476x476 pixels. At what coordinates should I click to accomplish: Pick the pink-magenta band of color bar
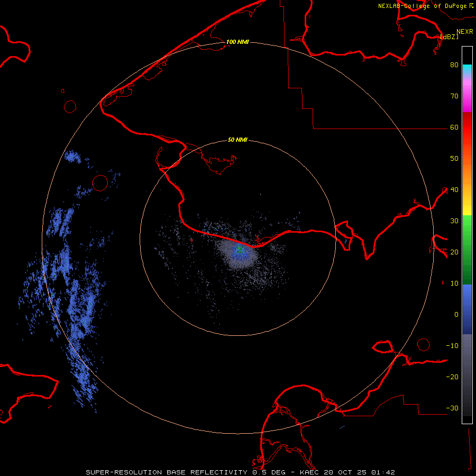[x=467, y=94]
